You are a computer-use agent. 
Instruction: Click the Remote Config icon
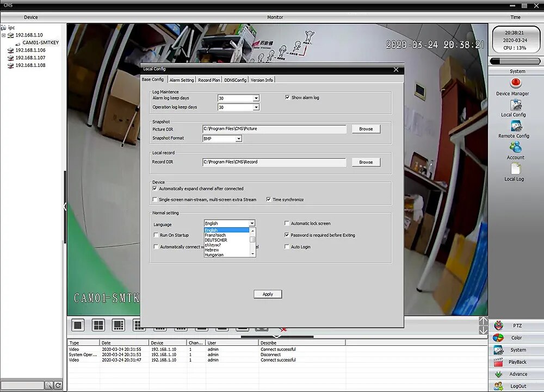coord(516,126)
